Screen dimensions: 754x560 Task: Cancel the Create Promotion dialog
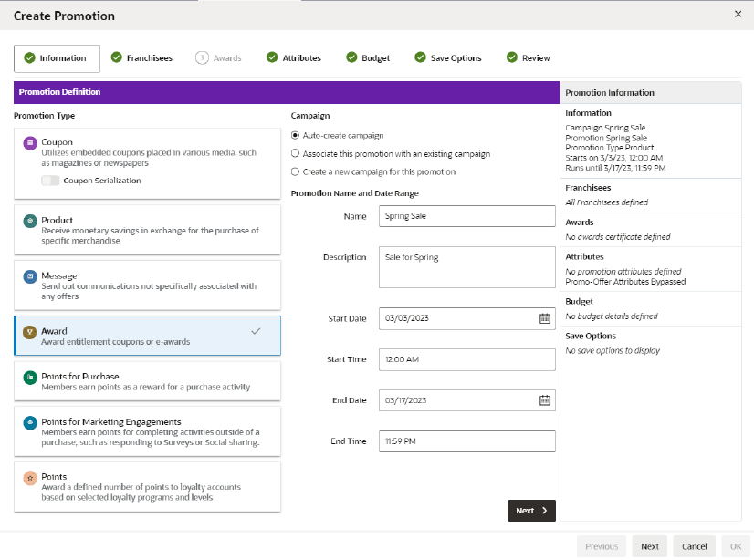click(x=695, y=546)
